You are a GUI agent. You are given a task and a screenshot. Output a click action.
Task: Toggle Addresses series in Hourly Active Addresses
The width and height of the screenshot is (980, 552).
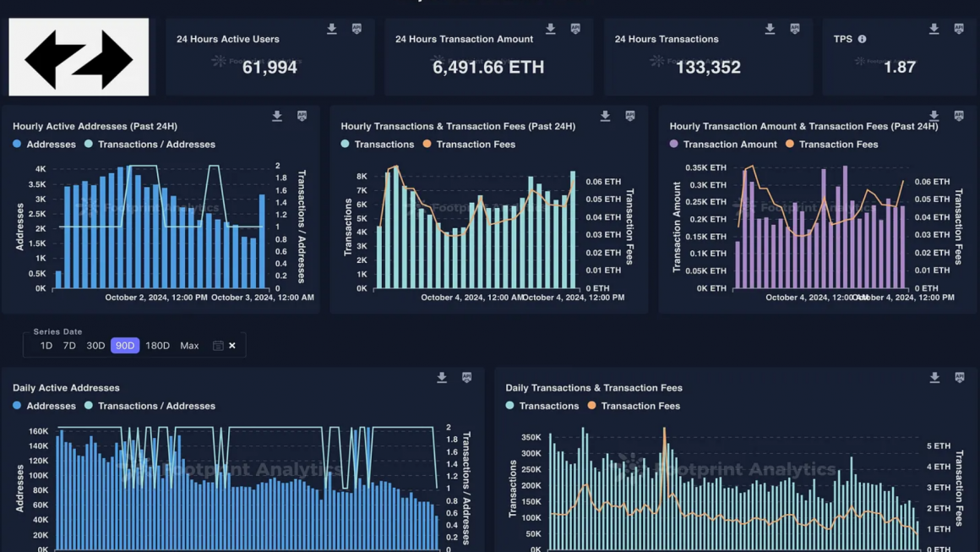click(45, 145)
